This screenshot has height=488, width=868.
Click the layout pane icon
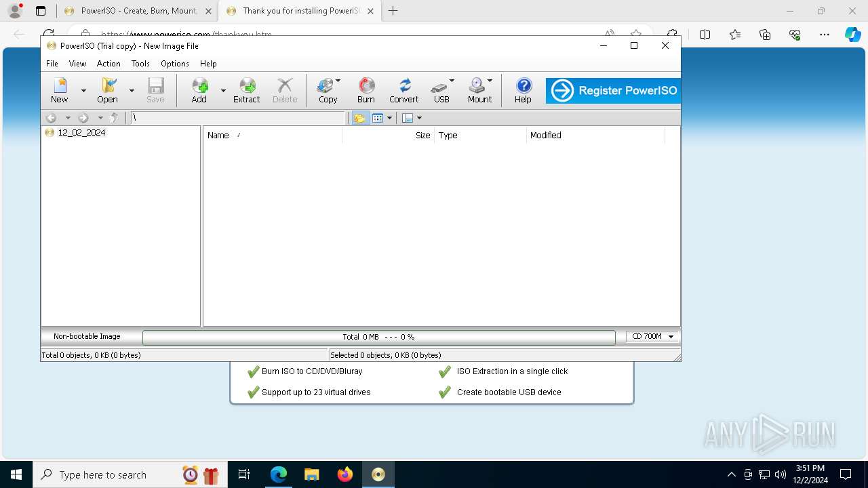[x=408, y=118]
